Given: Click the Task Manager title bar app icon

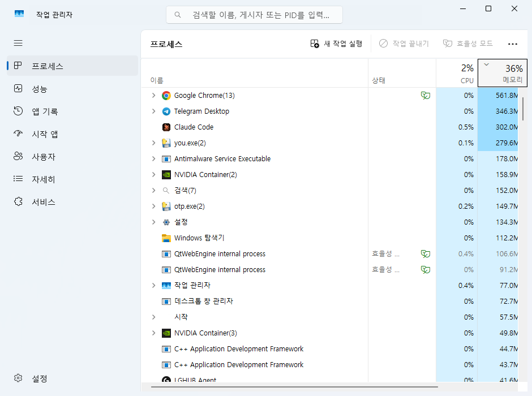Looking at the screenshot, I should tap(19, 14).
